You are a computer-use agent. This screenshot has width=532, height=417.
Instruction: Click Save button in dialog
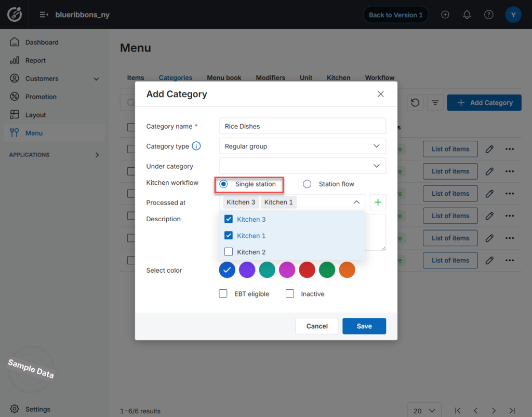click(x=364, y=326)
